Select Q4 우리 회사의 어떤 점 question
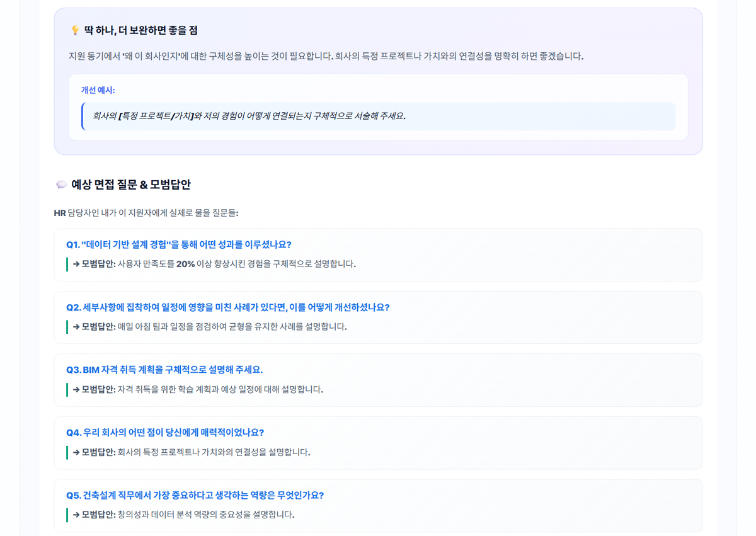 coord(164,433)
